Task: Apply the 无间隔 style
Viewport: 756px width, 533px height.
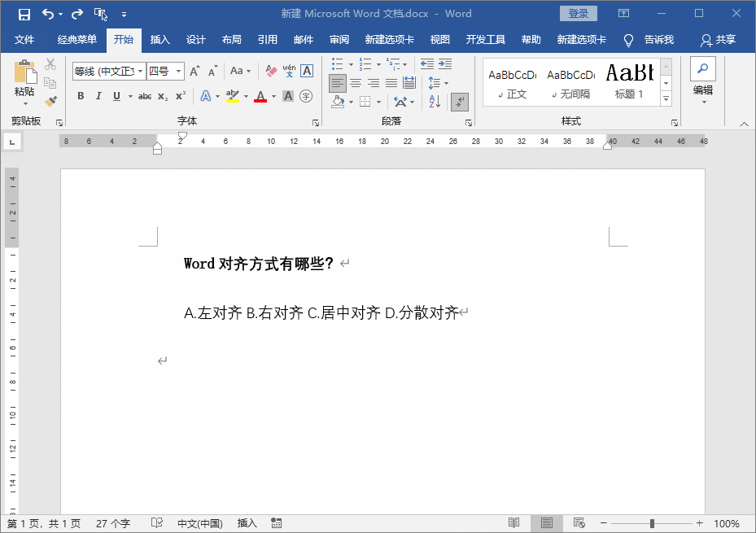Action: pyautogui.click(x=570, y=82)
